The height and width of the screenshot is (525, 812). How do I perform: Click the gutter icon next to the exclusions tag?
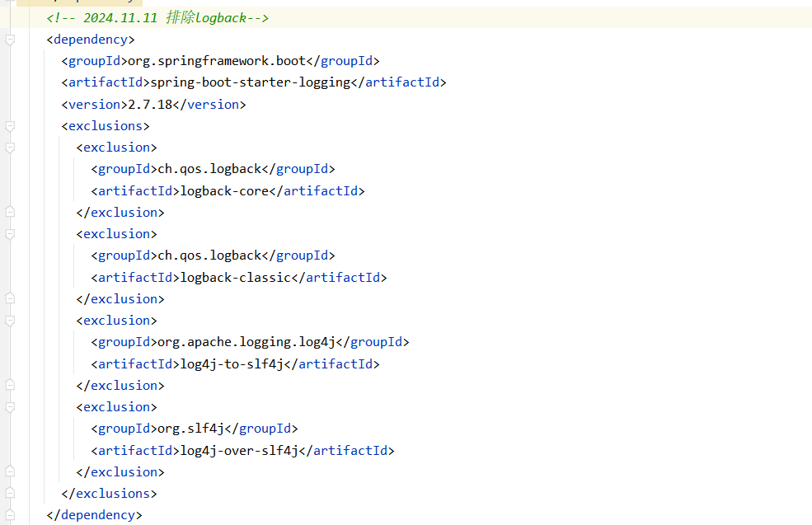pos(10,125)
